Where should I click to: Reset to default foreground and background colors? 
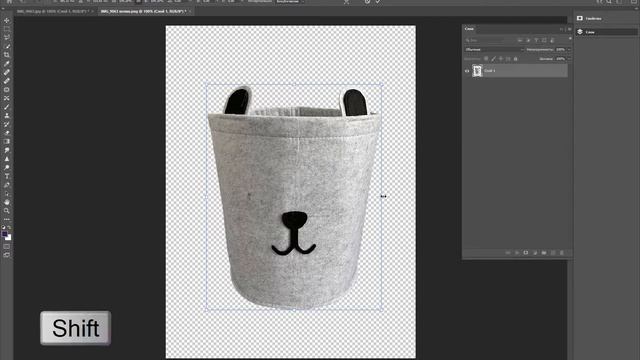(4, 227)
